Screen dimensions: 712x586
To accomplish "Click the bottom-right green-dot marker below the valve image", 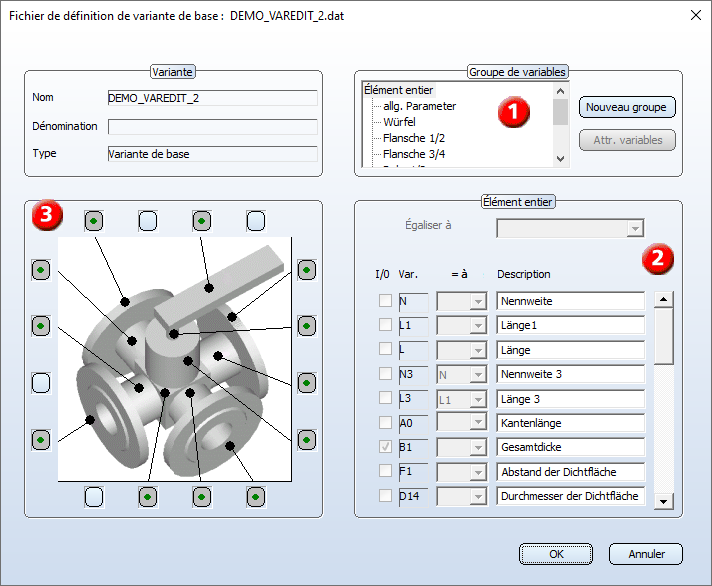I will pos(256,496).
